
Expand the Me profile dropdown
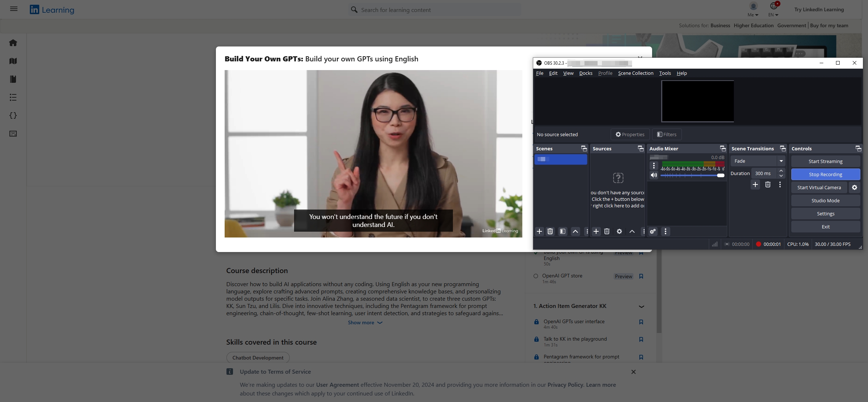coord(753,10)
